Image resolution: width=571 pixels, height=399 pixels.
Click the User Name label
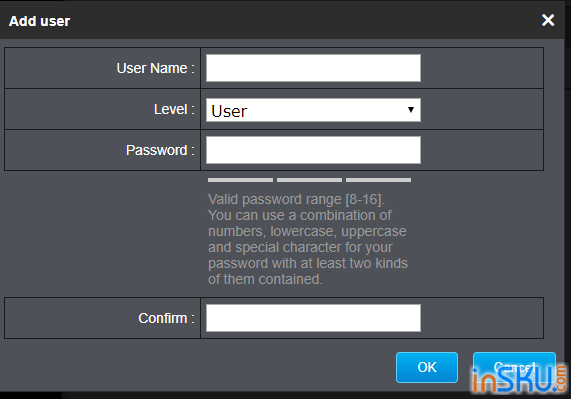pyautogui.click(x=155, y=68)
